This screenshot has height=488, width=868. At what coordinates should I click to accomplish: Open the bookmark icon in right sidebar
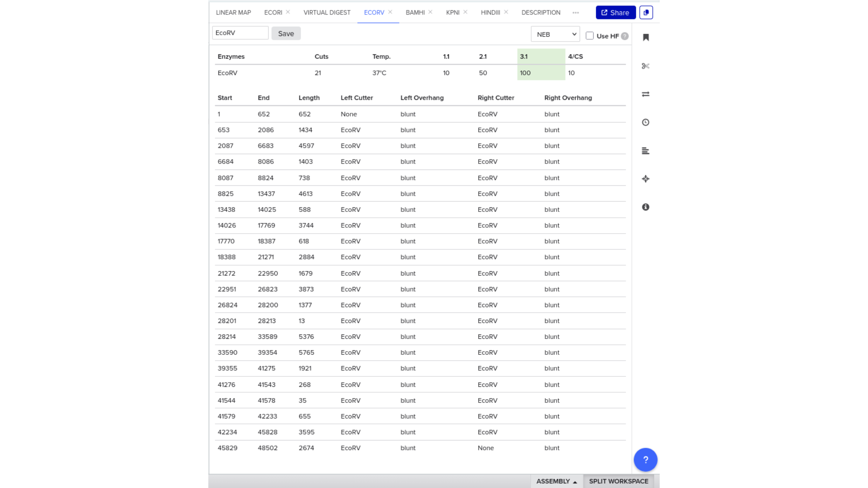pyautogui.click(x=646, y=38)
